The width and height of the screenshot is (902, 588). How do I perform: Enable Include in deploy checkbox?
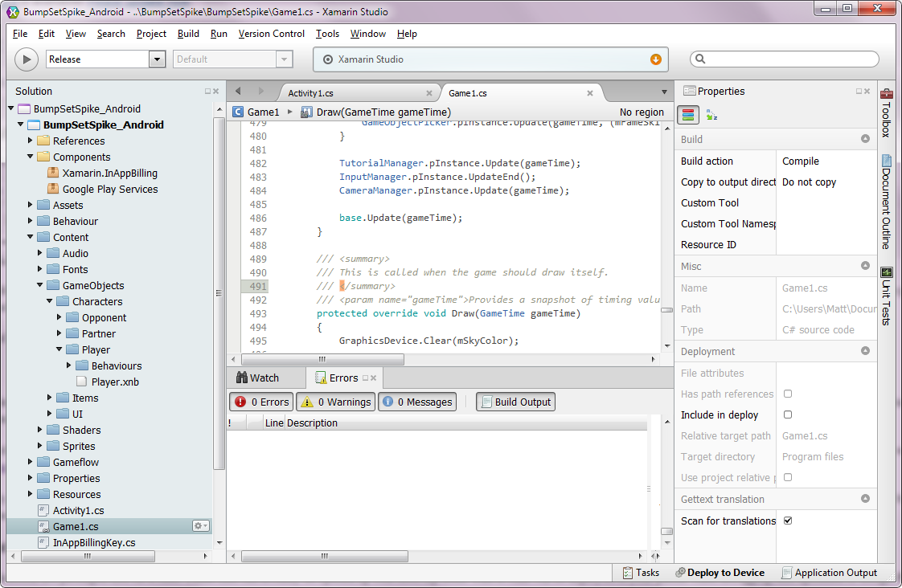[788, 414]
